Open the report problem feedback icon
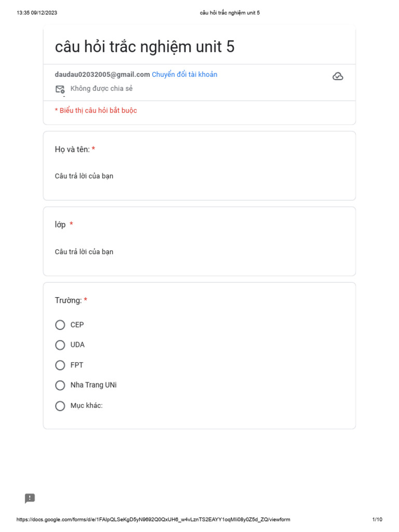The width and height of the screenshot is (399, 532). [30, 498]
